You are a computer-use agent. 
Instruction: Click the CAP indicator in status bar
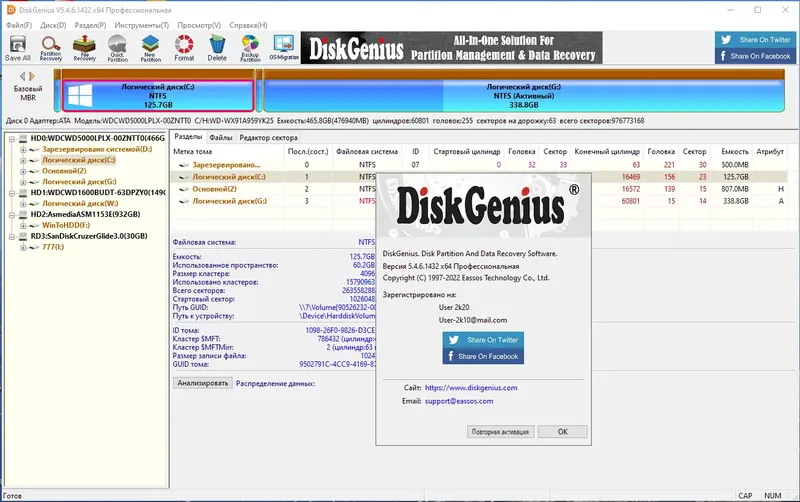(745, 495)
